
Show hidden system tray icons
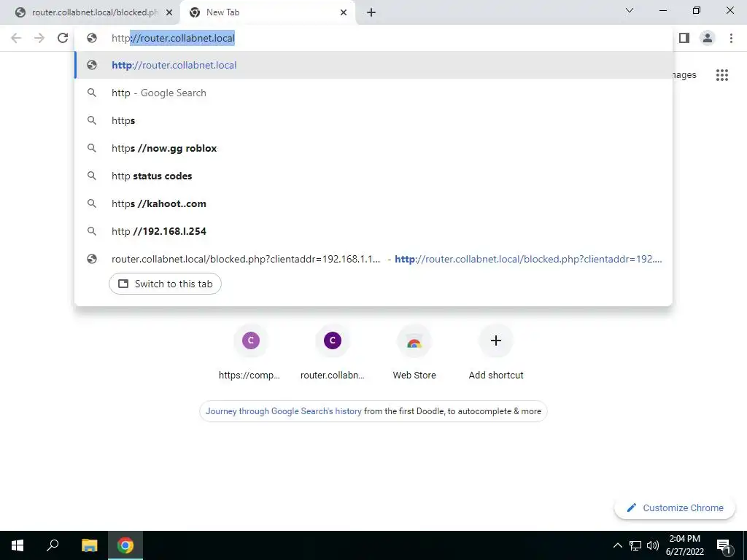coord(617,545)
